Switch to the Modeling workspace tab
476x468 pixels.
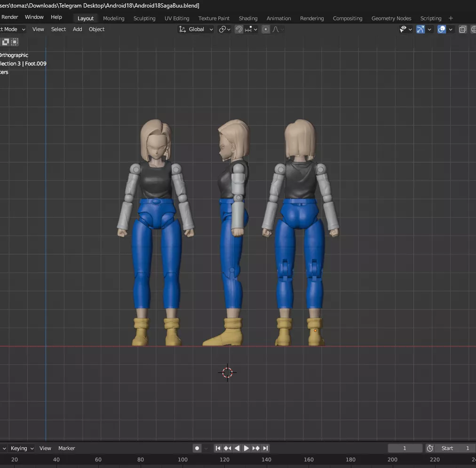pyautogui.click(x=113, y=18)
